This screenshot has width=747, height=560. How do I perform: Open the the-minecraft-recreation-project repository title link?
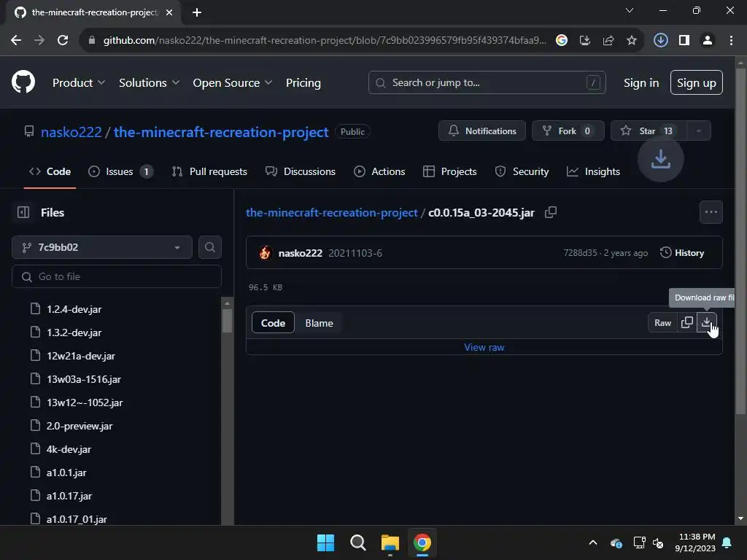221,132
